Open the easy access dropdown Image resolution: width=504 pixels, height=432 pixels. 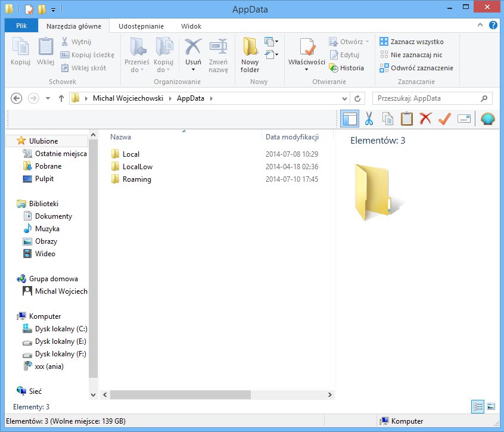point(271,54)
